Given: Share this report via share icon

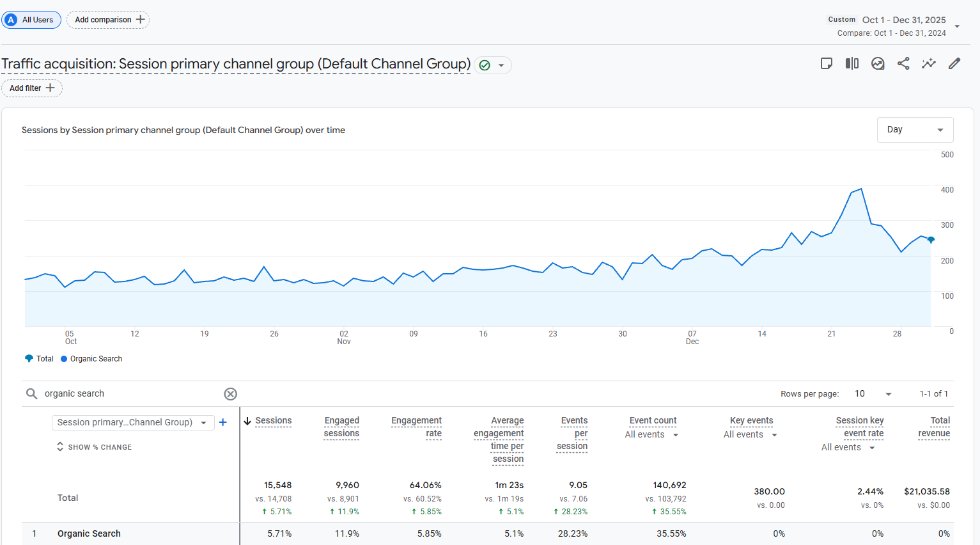Looking at the screenshot, I should [903, 63].
